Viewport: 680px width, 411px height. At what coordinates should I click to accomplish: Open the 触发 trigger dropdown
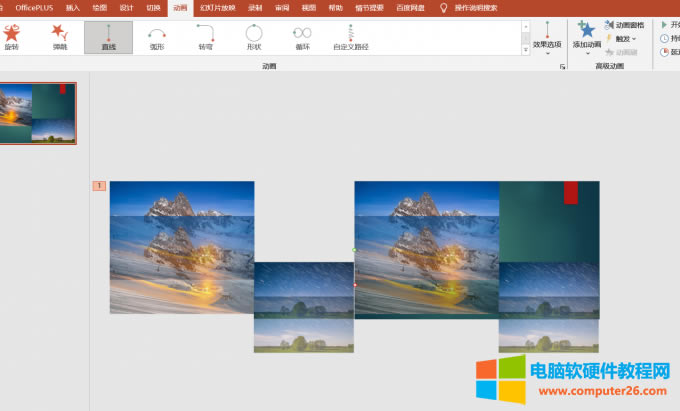622,38
